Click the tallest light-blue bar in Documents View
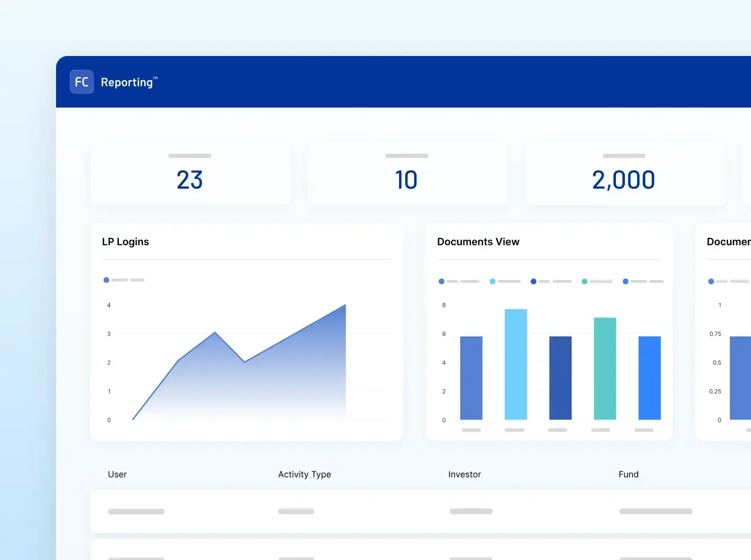The height and width of the screenshot is (560, 751). pos(516,364)
